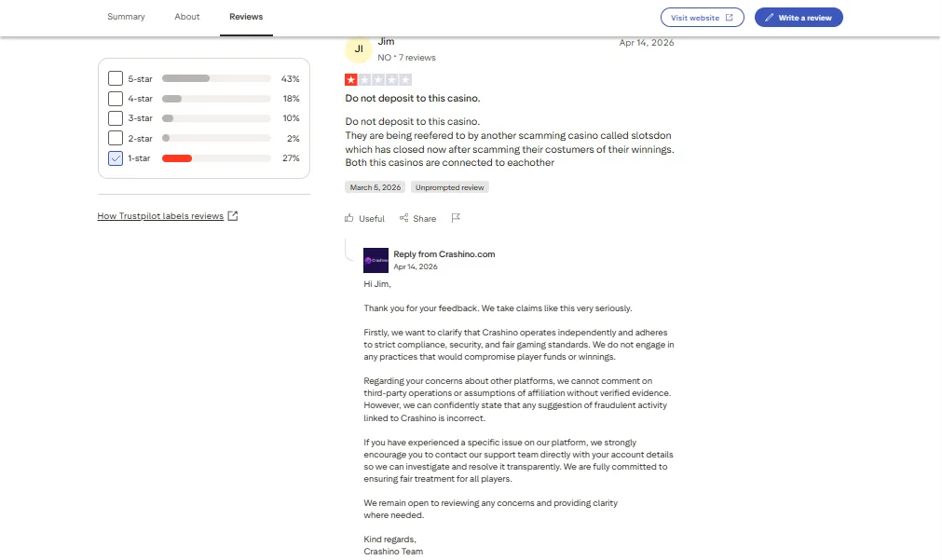Viewport: 942px width, 560px height.
Task: Click the Visit website button
Action: [703, 18]
